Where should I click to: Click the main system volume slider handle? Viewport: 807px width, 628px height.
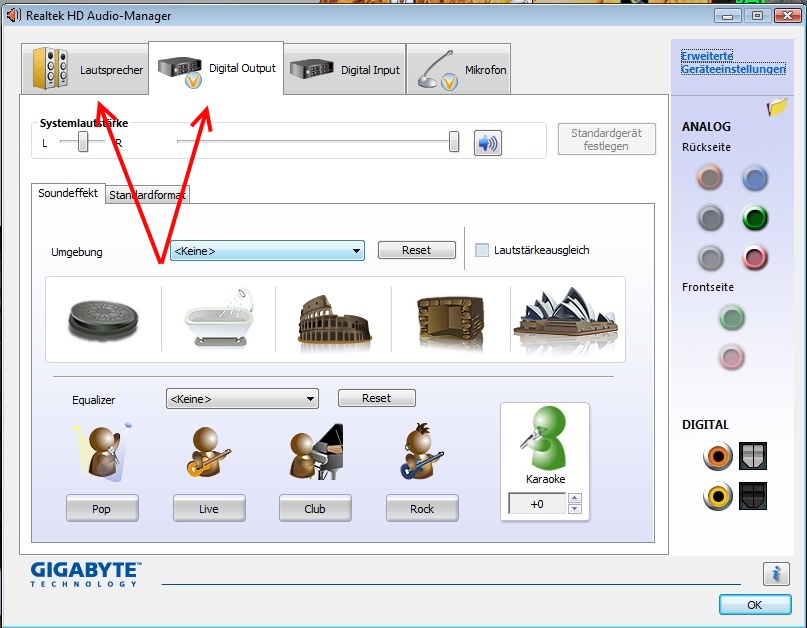coord(453,142)
